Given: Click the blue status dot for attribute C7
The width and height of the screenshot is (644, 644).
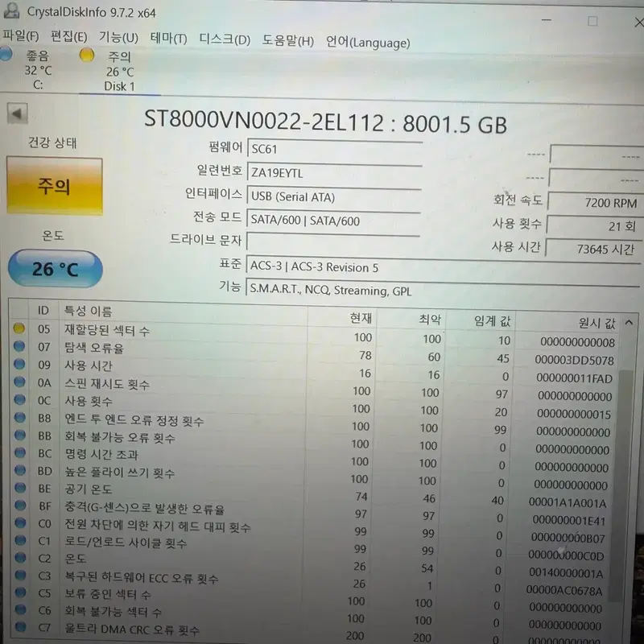Looking at the screenshot, I should (20, 627).
